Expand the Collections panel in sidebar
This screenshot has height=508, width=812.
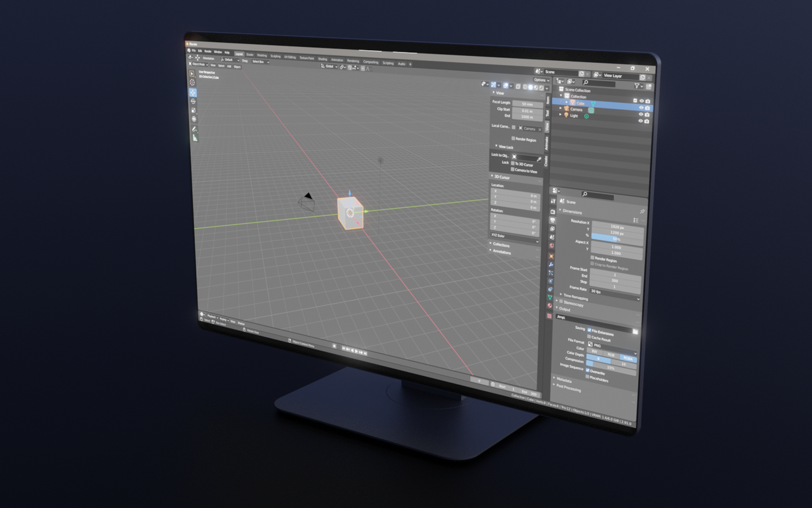(x=501, y=244)
